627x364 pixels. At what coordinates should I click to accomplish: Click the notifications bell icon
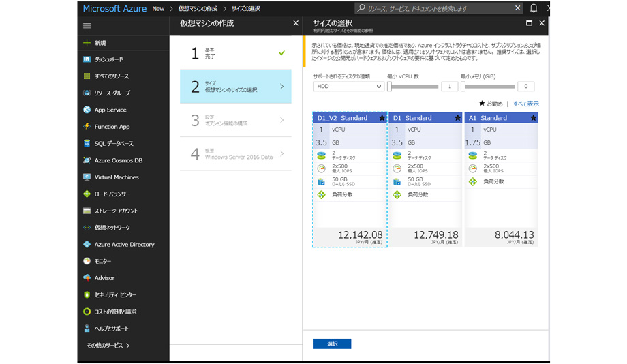click(x=533, y=8)
